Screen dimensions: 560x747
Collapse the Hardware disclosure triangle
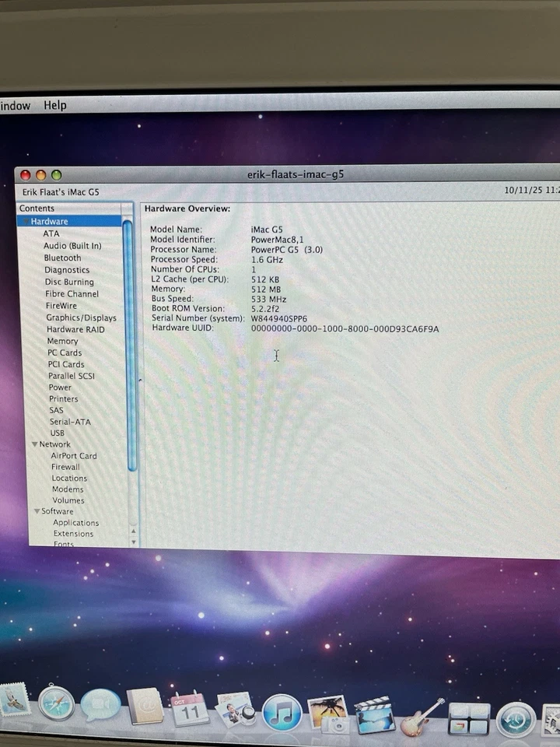pos(26,222)
